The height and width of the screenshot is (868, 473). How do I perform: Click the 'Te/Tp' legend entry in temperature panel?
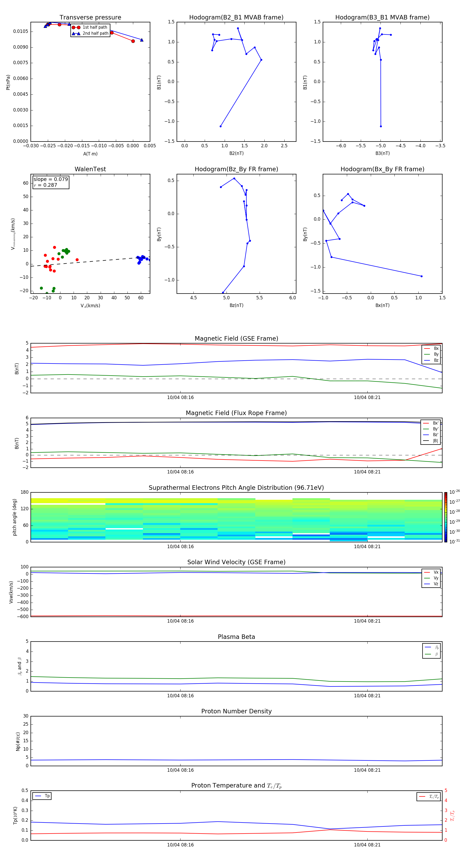tap(429, 797)
